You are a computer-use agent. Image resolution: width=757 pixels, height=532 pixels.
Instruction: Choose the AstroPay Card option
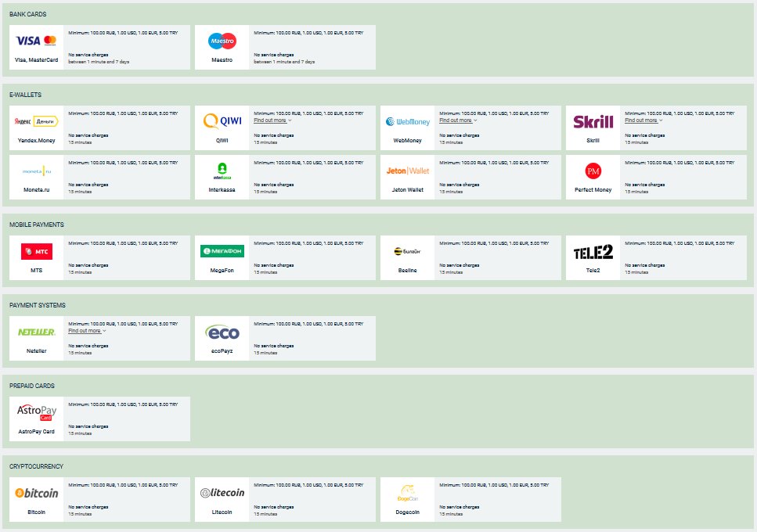[x=99, y=419]
